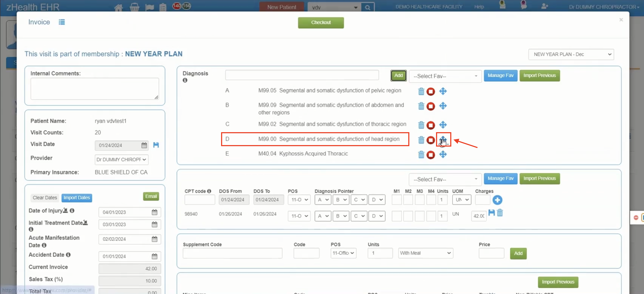Click Import Previous in Misc Items section
Image resolution: width=644 pixels, height=294 pixels.
click(x=558, y=282)
